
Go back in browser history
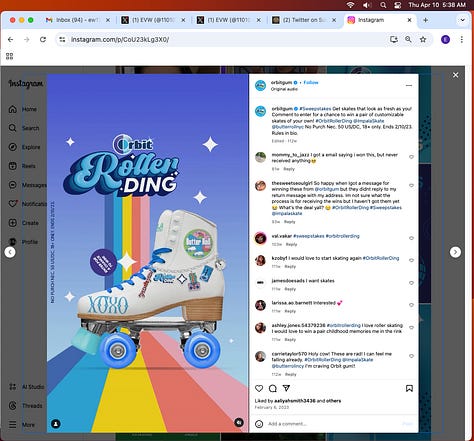tap(11, 39)
